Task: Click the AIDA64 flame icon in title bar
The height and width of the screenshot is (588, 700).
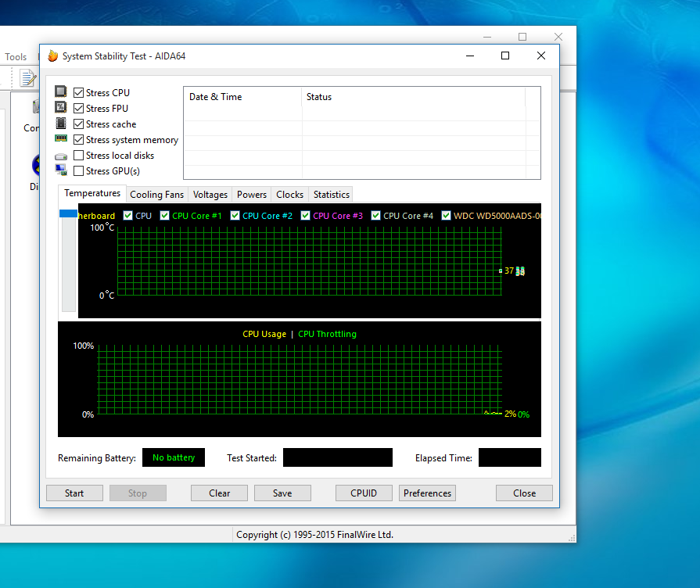Action: (x=53, y=56)
